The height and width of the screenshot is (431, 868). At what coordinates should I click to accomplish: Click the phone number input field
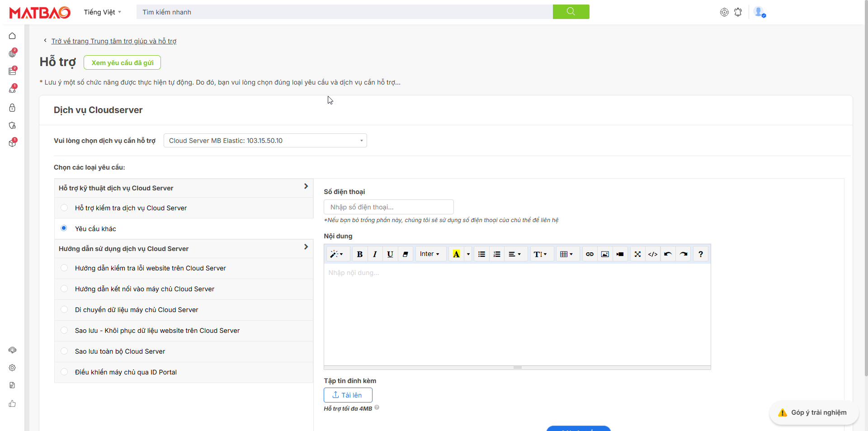[x=388, y=207]
